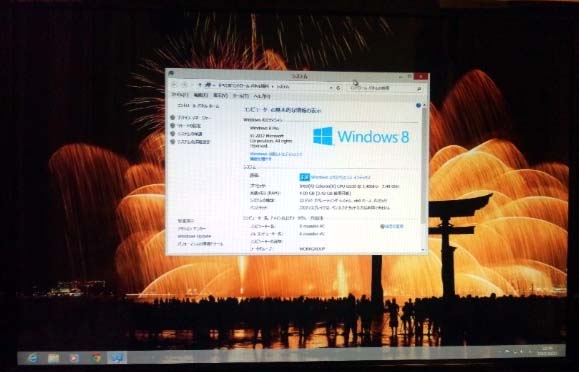Click the shield icon beside システムの詳細設定

pyautogui.click(x=172, y=141)
